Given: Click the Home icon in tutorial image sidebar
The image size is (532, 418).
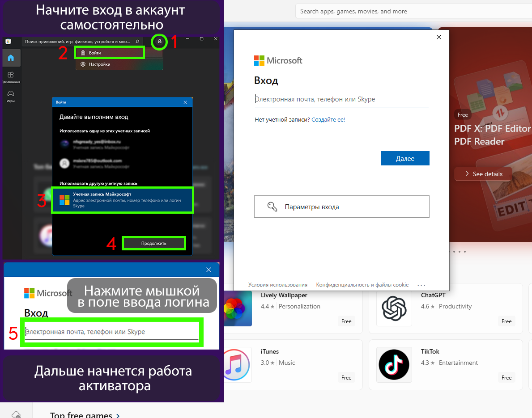Looking at the screenshot, I should coord(11,58).
